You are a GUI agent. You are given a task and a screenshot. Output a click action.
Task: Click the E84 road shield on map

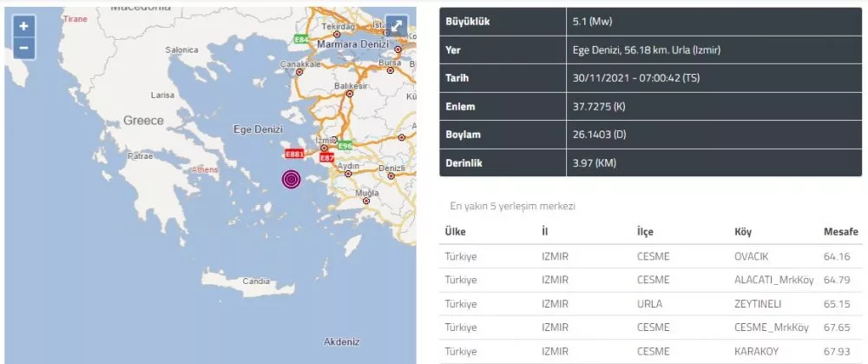pos(301,39)
